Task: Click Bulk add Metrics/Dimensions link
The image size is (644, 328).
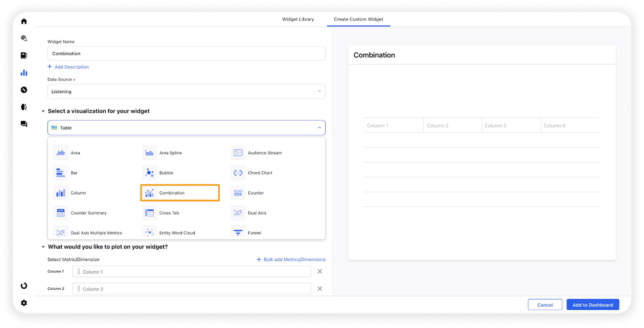Action: pos(291,260)
